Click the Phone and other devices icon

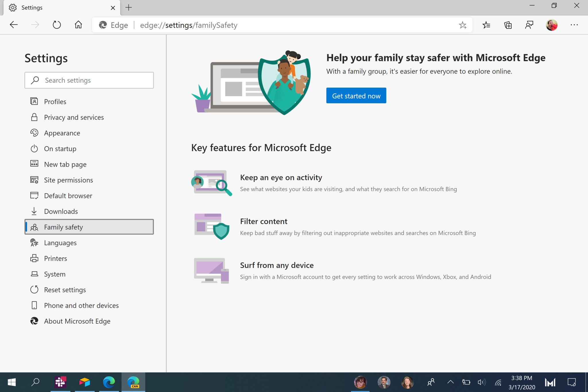coord(34,305)
